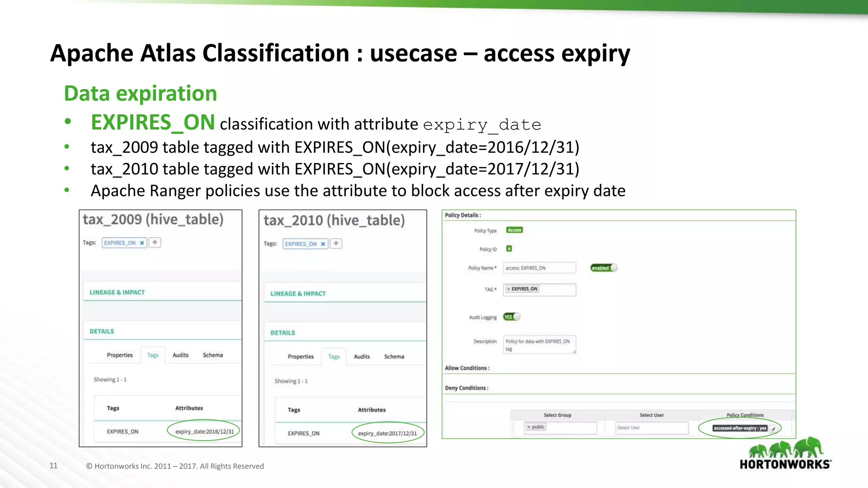The image size is (868, 488).
Task: Add a new tag to tax_2009
Action: pyautogui.click(x=155, y=242)
